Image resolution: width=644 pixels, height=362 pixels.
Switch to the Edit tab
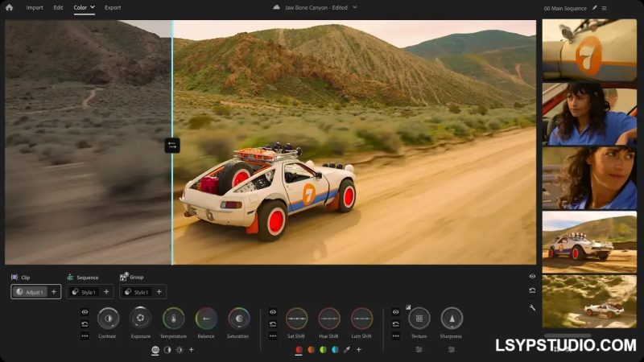coord(58,7)
